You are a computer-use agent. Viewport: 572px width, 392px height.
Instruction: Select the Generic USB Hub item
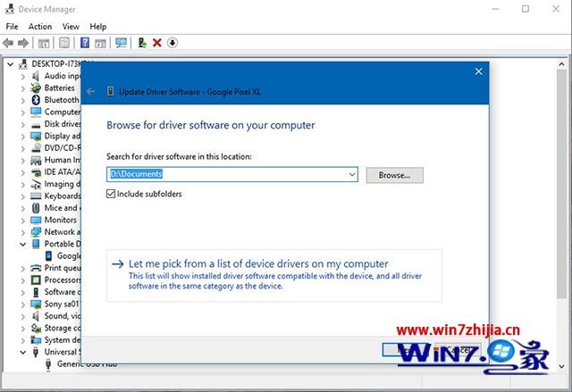[x=87, y=364]
